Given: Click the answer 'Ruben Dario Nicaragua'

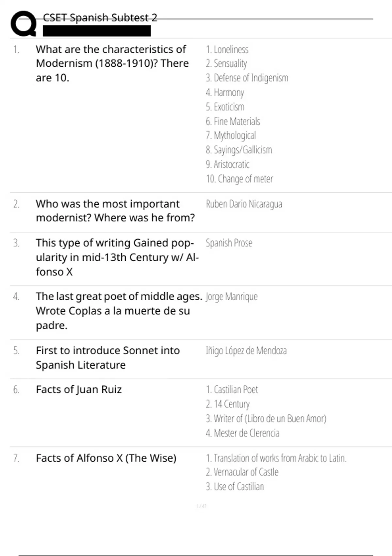Looking at the screenshot, I should (244, 204).
